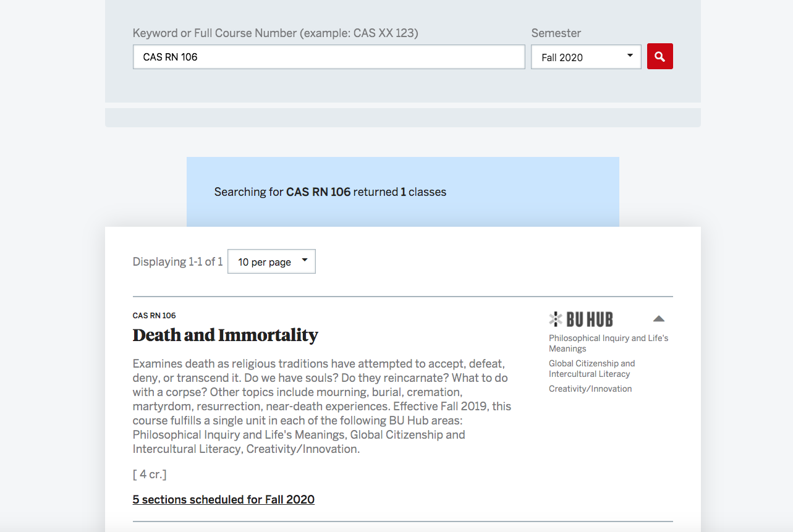The image size is (793, 532).
Task: Focus the keyword field containing CAS RN 106
Action: pyautogui.click(x=328, y=57)
